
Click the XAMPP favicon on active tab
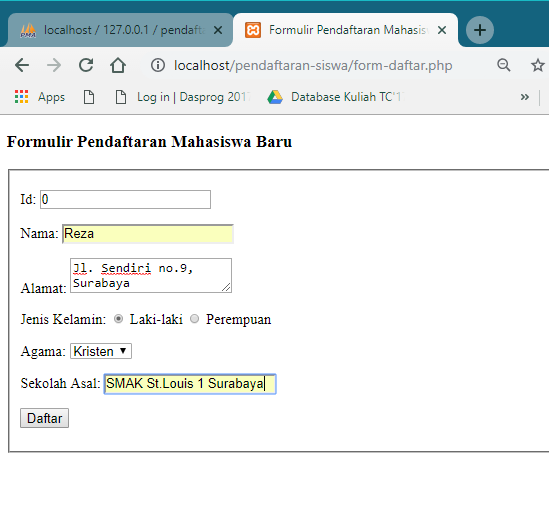click(253, 30)
